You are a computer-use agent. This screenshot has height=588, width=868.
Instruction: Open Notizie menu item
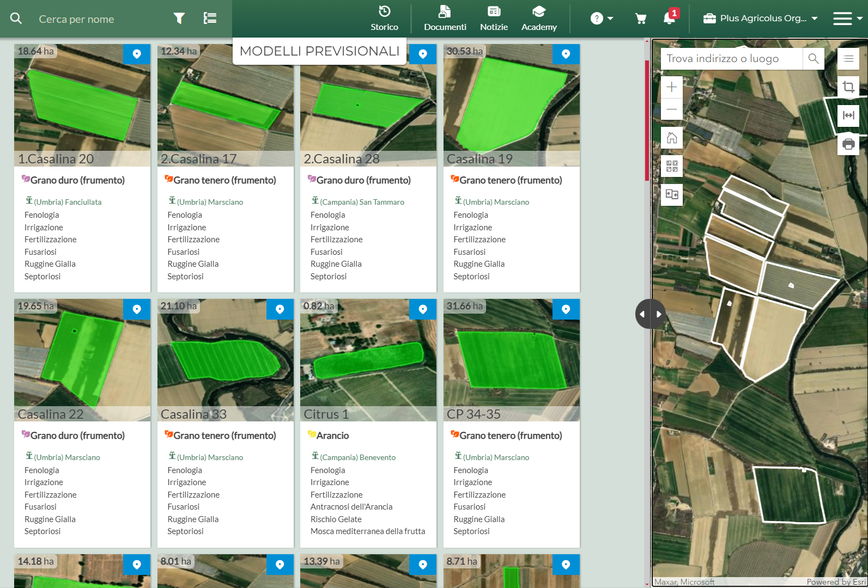pyautogui.click(x=494, y=19)
